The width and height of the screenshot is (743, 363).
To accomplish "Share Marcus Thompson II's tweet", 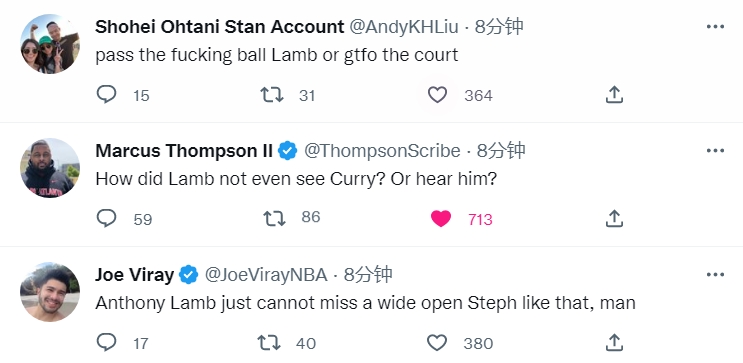I will 614,218.
